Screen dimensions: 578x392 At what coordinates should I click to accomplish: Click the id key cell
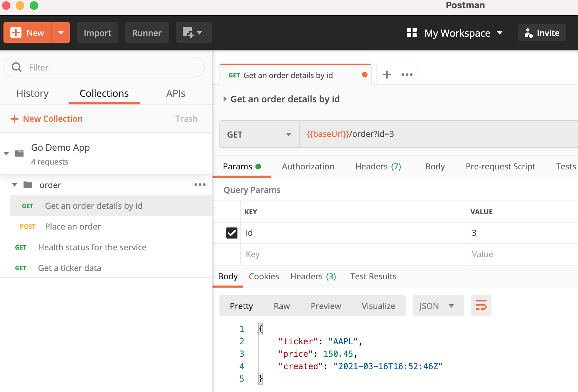tap(353, 233)
